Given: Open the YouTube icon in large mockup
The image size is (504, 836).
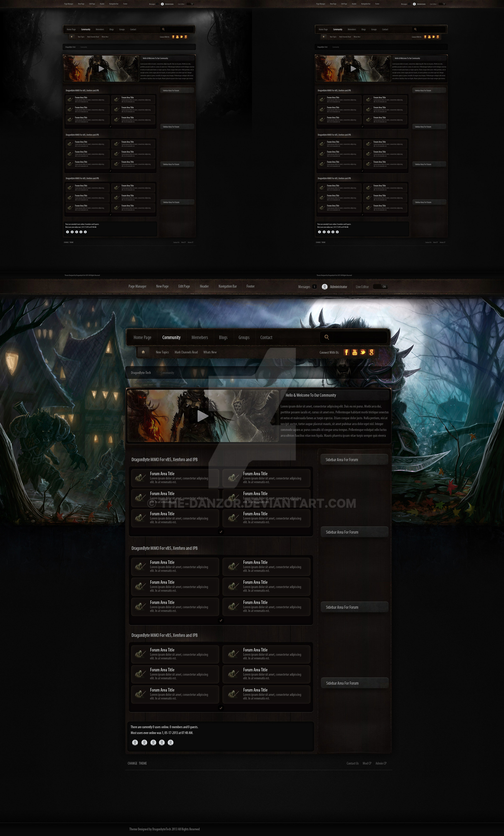Looking at the screenshot, I should pos(354,352).
